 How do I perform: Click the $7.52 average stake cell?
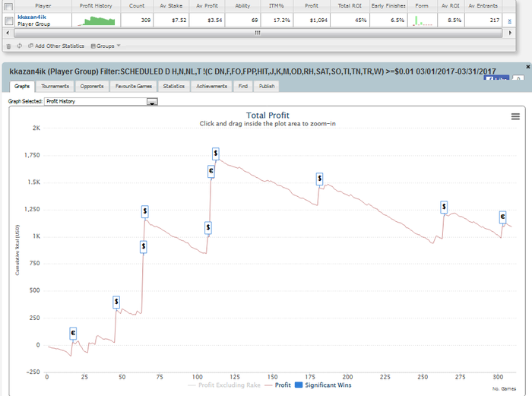pos(171,21)
